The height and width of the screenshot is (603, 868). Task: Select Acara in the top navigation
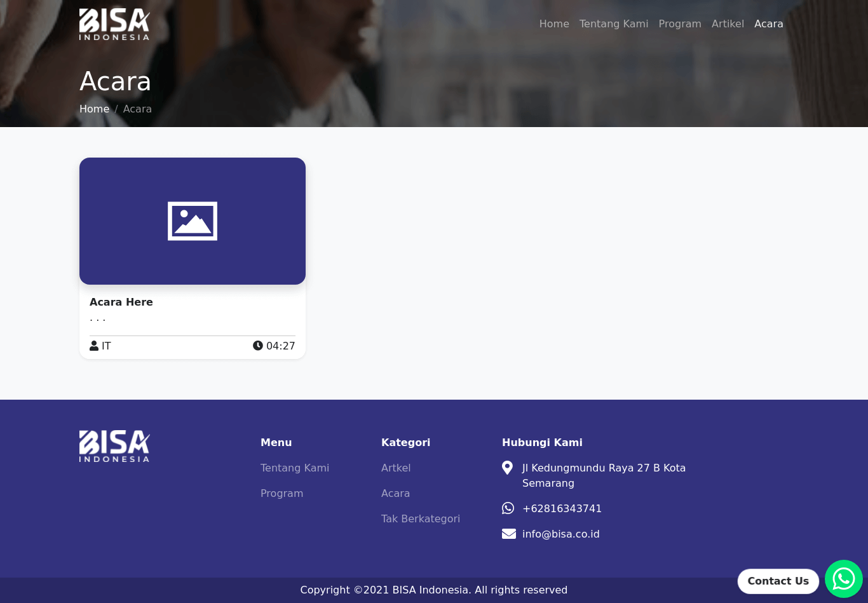769,24
